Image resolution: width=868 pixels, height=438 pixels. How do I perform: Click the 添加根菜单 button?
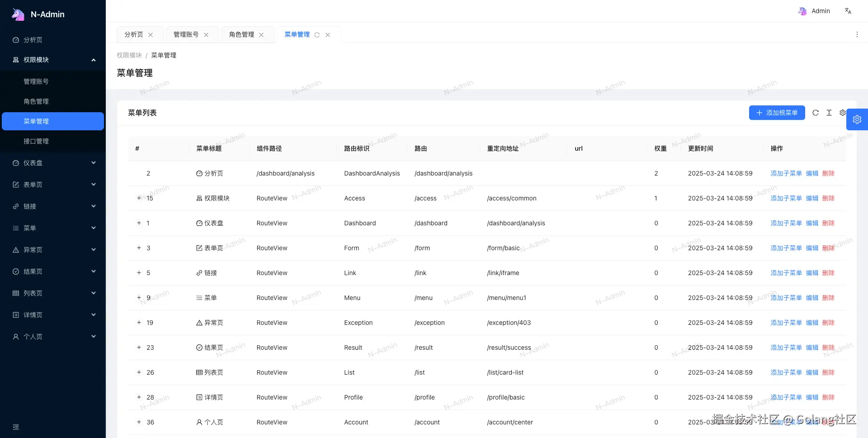(x=777, y=113)
